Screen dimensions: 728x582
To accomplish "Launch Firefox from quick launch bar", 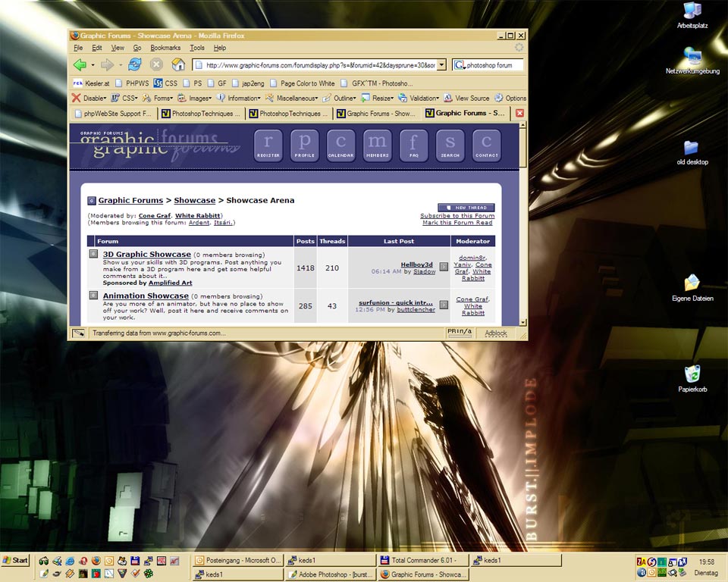I will point(96,561).
